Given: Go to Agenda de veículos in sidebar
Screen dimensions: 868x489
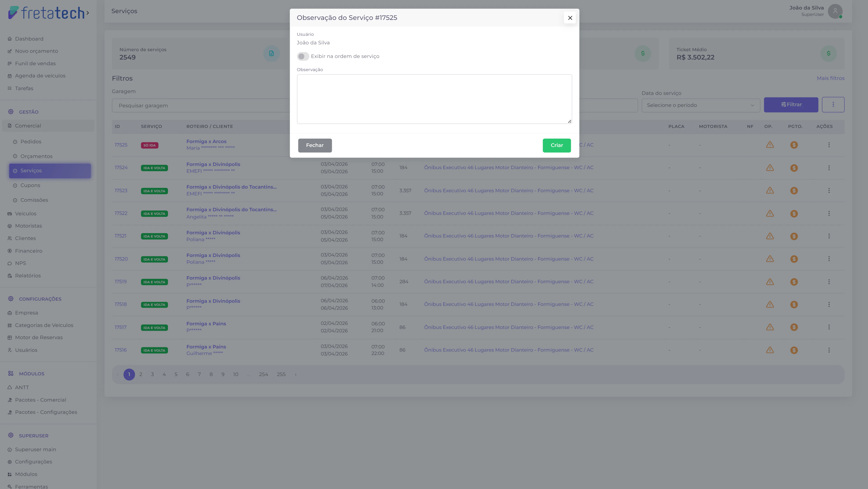Looking at the screenshot, I should (40, 76).
